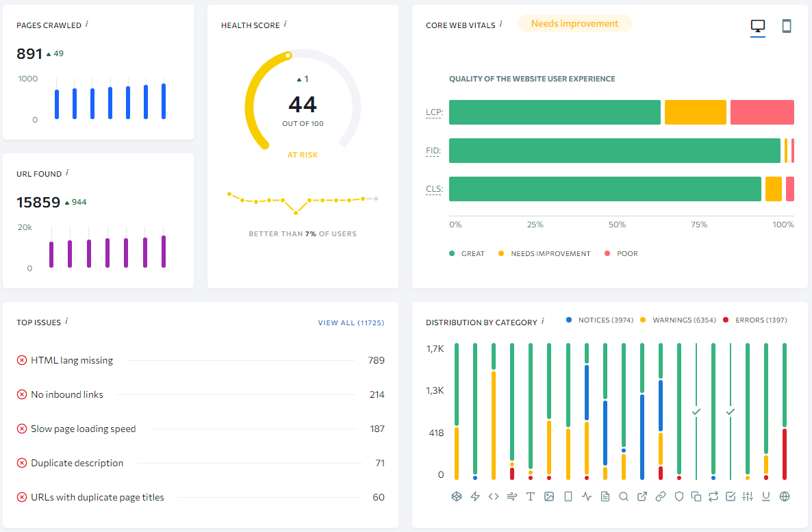812x532 pixels.
Task: Open the Duplicate description issue
Action: (x=201, y=463)
